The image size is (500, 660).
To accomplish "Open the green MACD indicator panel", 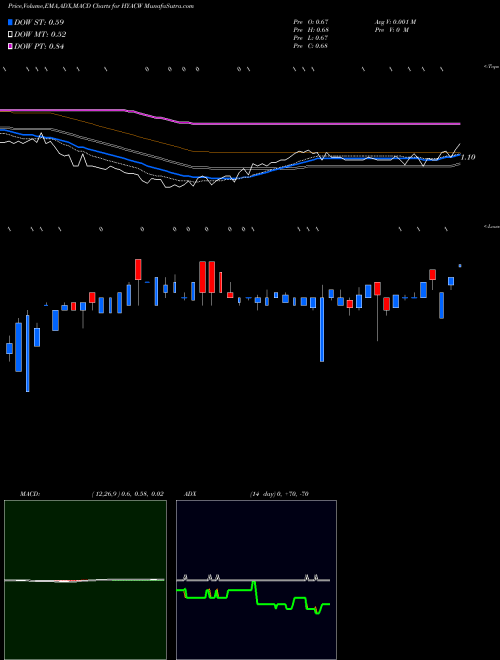I will click(x=85, y=580).
